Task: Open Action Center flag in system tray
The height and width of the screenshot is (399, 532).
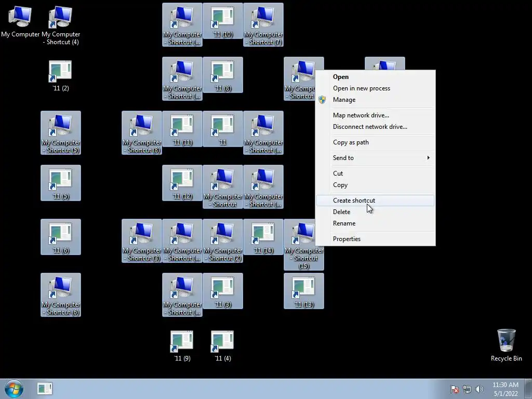Action: pos(454,389)
